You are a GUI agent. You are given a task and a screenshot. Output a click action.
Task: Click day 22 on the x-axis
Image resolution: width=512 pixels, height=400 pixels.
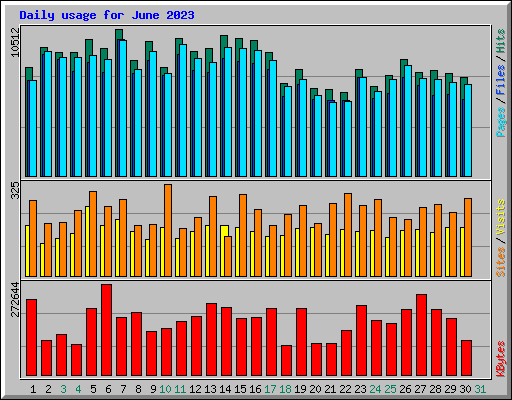(x=345, y=389)
